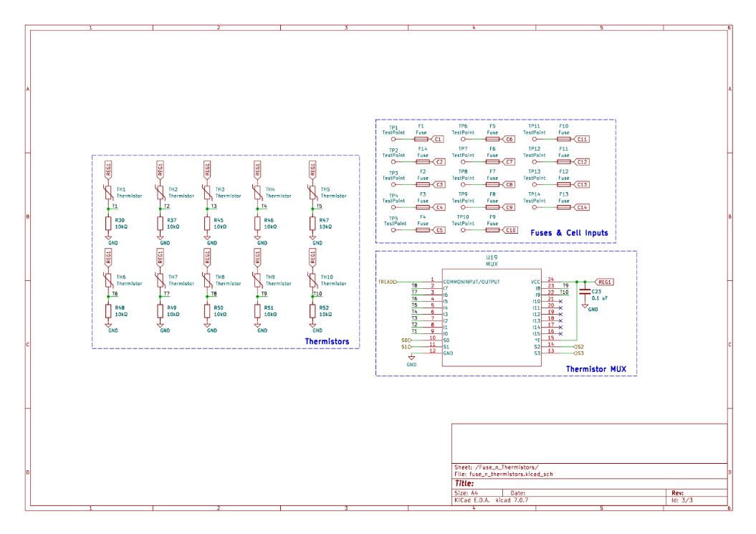Select fuse F7 symbol
The image size is (756, 534).
[492, 184]
